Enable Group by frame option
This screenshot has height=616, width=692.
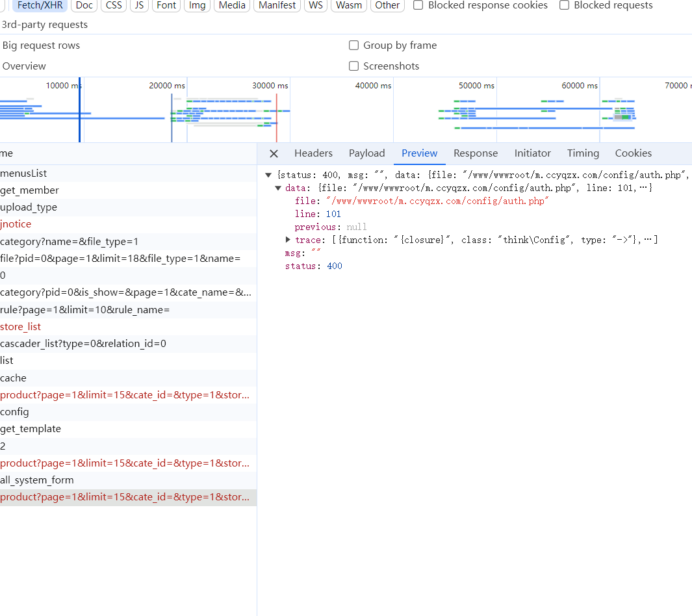[354, 45]
